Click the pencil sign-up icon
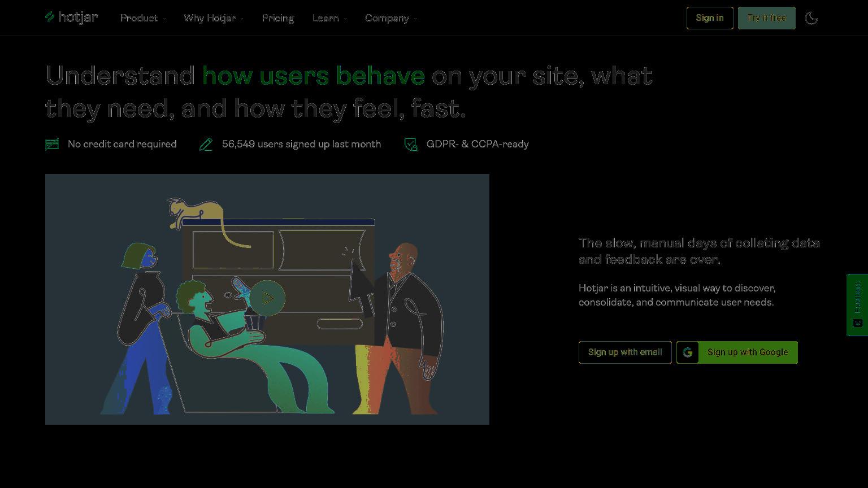Image resolution: width=868 pixels, height=488 pixels. tap(206, 144)
